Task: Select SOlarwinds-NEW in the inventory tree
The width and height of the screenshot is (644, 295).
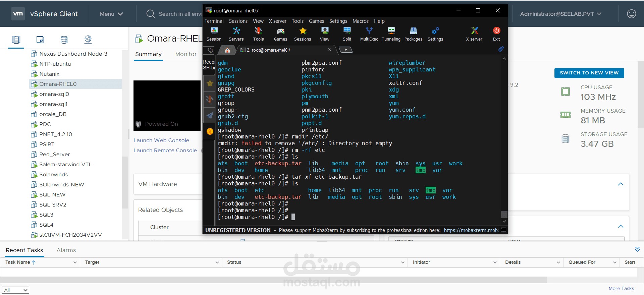Action: pos(62,184)
